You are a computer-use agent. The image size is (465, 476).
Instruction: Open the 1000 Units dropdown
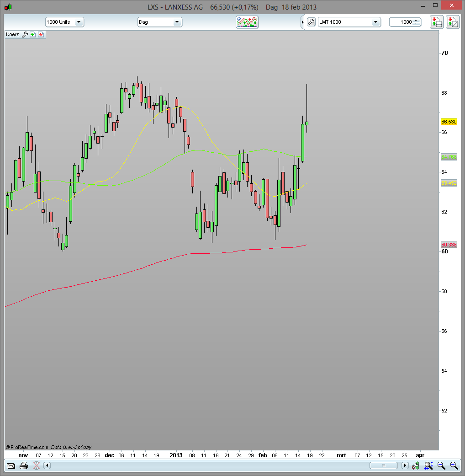click(64, 22)
